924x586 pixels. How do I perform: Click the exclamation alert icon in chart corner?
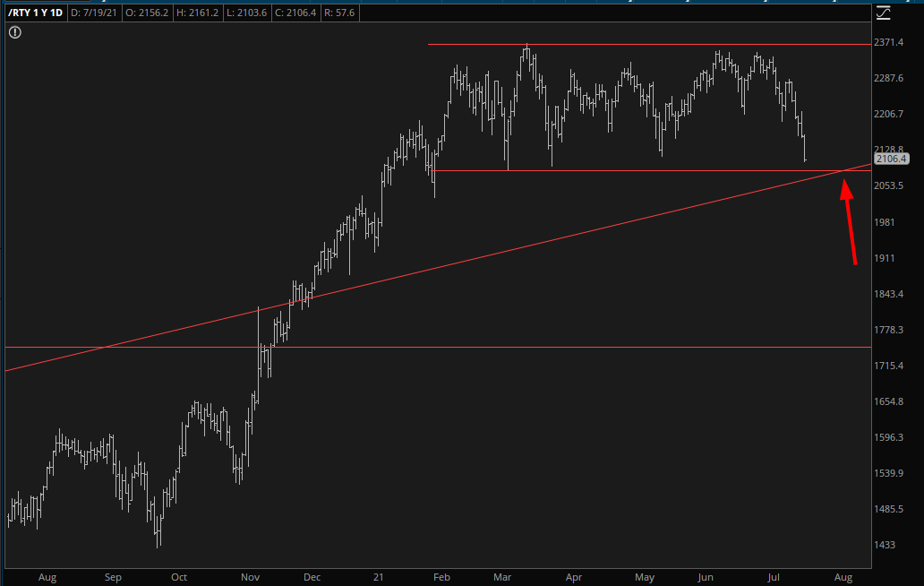tap(15, 32)
